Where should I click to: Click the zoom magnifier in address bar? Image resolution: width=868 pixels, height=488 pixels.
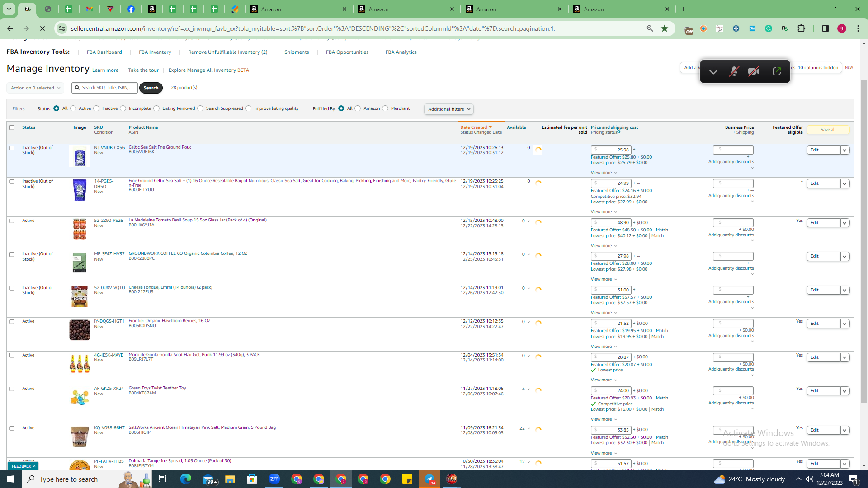click(x=650, y=28)
